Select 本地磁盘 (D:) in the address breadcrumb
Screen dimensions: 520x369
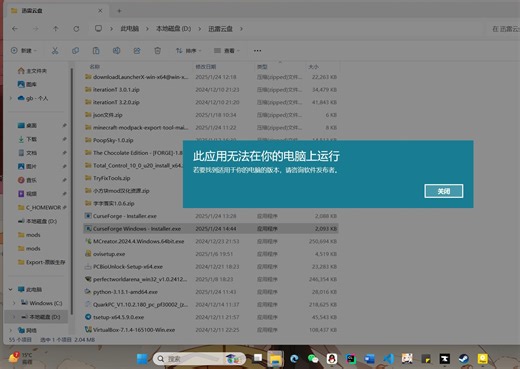point(173,29)
